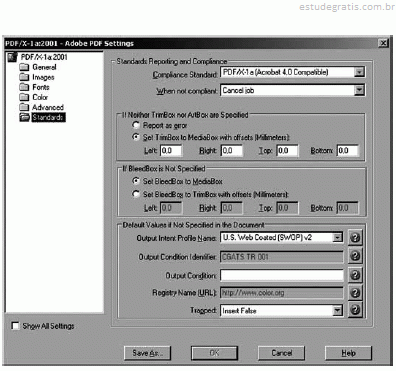Click the Save As... button
This screenshot has height=371, width=396.
click(147, 353)
